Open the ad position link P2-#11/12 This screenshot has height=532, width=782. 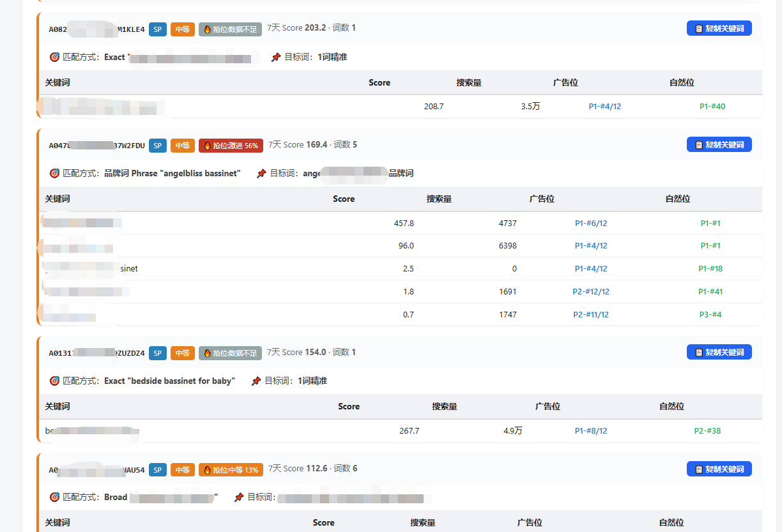tap(591, 315)
